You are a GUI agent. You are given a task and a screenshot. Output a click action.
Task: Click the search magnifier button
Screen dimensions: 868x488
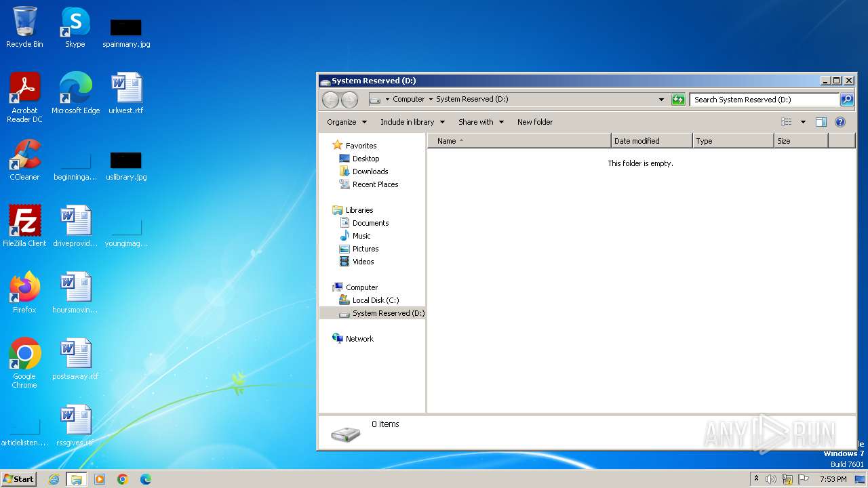pos(847,100)
